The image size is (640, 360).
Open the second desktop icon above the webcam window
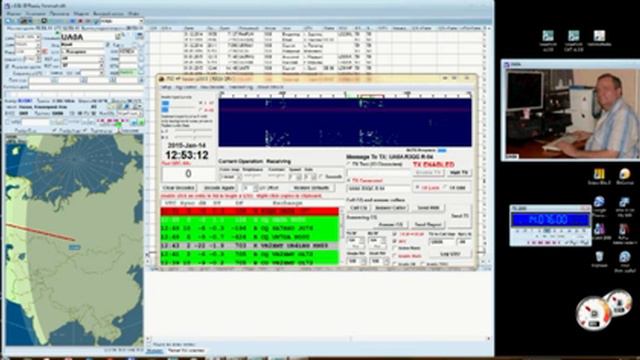[573, 40]
